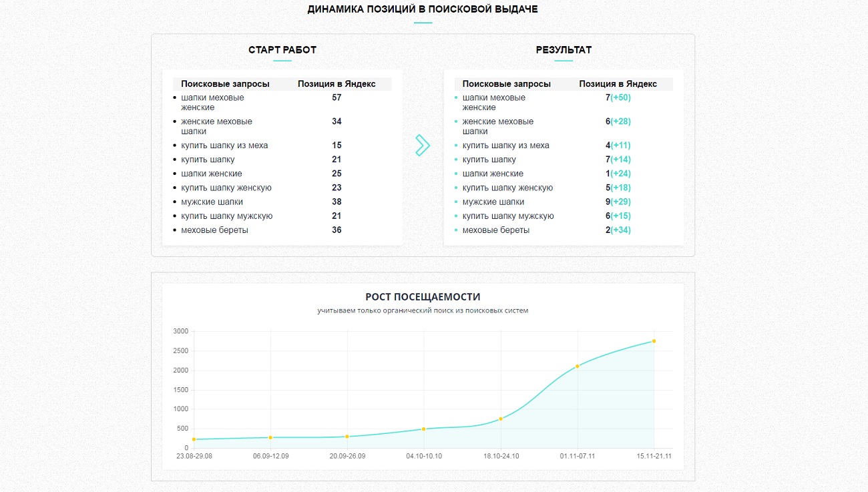Click the +50 position gain value
The height and width of the screenshot is (492, 868).
point(621,97)
